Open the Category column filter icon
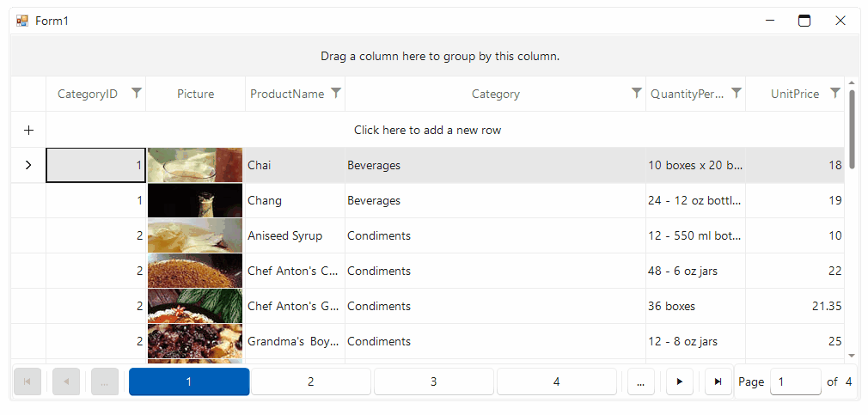Viewport: 868px width, 415px height. 637,93
